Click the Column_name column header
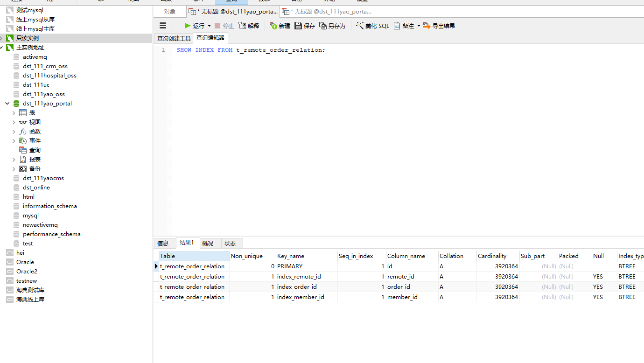Viewport: 644px width, 363px height. 412,256
